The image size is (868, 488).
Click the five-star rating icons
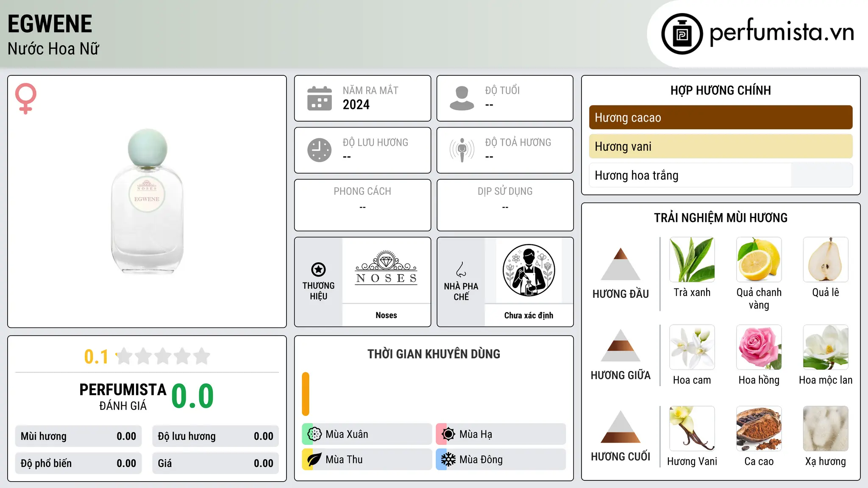click(x=163, y=356)
